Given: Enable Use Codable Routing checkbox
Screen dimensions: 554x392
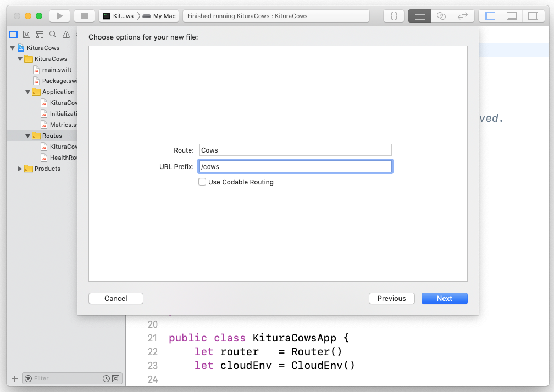Looking at the screenshot, I should click(202, 182).
